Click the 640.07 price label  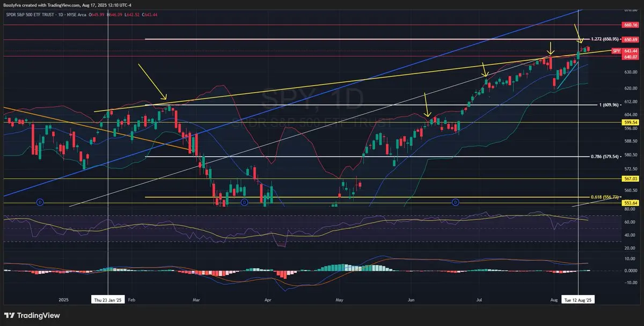[x=631, y=56]
